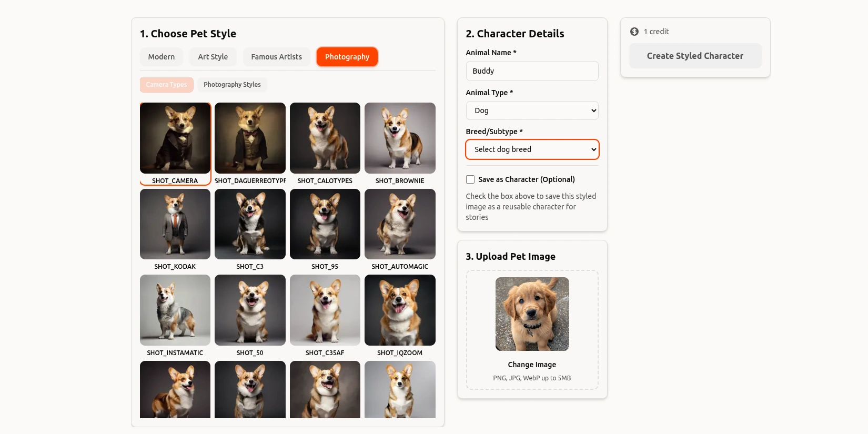Expand the Select dog breed dropdown
868x434 pixels.
click(x=532, y=149)
